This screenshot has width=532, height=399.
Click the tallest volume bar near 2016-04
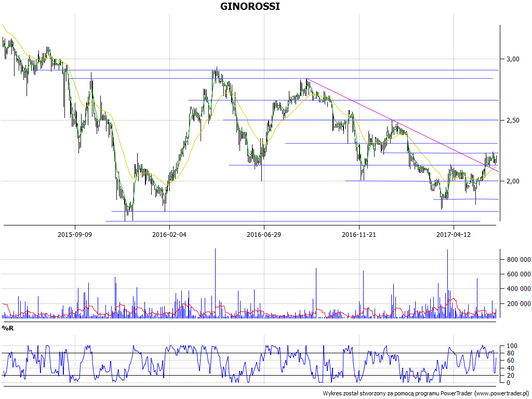[215, 283]
